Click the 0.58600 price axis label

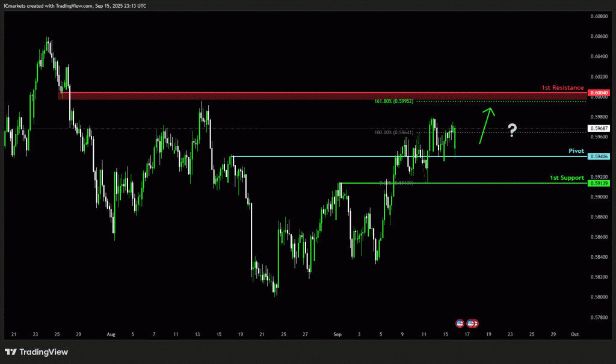tap(599, 237)
